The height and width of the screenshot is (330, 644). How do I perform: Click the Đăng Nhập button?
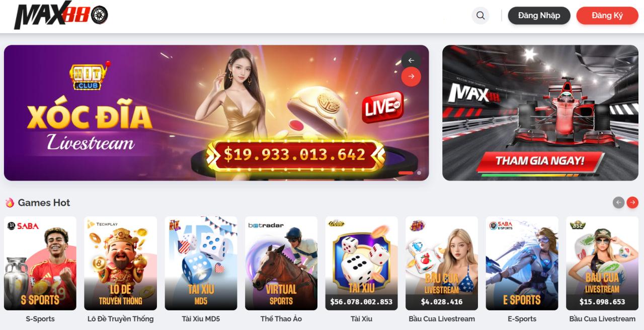(539, 16)
